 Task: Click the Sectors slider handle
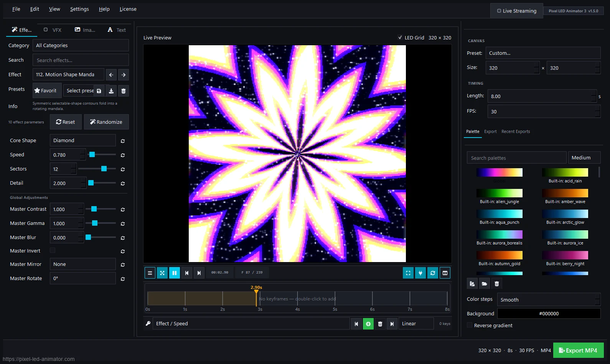[x=104, y=169]
